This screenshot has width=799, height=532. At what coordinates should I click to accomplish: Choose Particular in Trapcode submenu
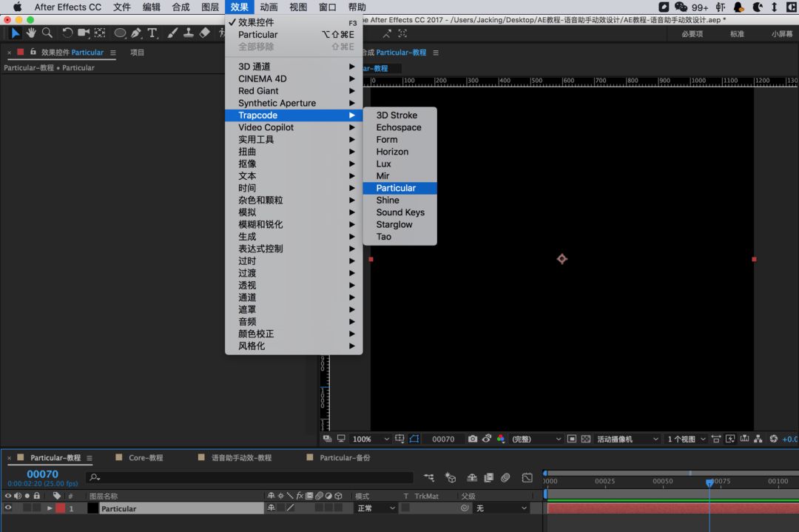[x=399, y=188]
